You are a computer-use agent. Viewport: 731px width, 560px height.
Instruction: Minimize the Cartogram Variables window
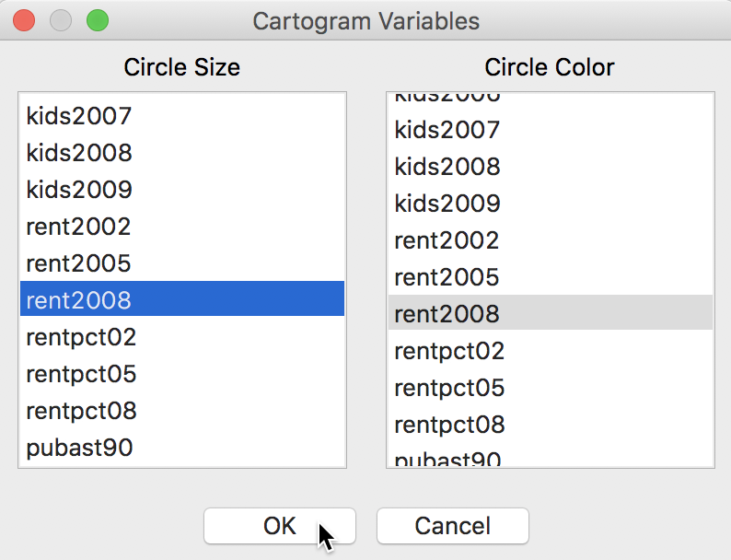[61, 19]
